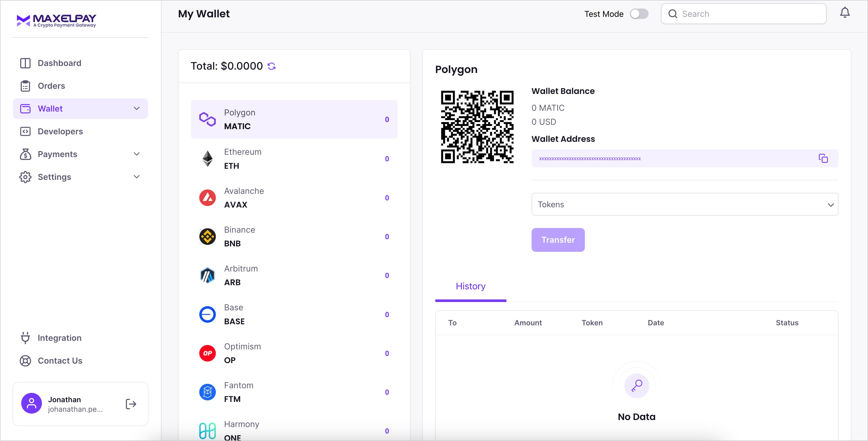This screenshot has width=868, height=441.
Task: Choose the Optimism OP wallet
Action: 294,353
